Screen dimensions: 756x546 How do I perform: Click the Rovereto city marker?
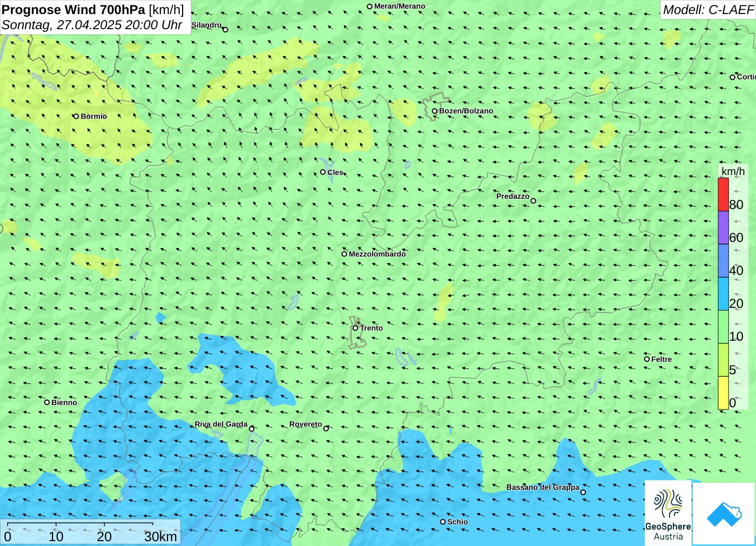[326, 429]
